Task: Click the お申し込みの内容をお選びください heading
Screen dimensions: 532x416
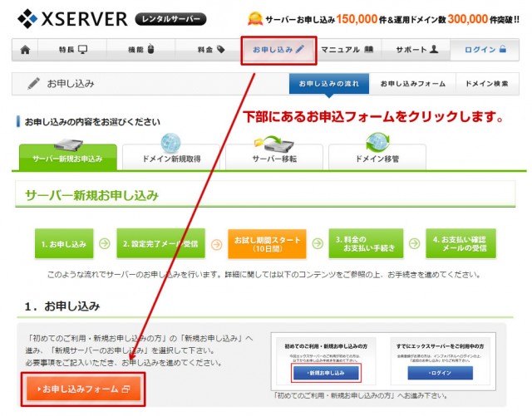Action: click(92, 122)
